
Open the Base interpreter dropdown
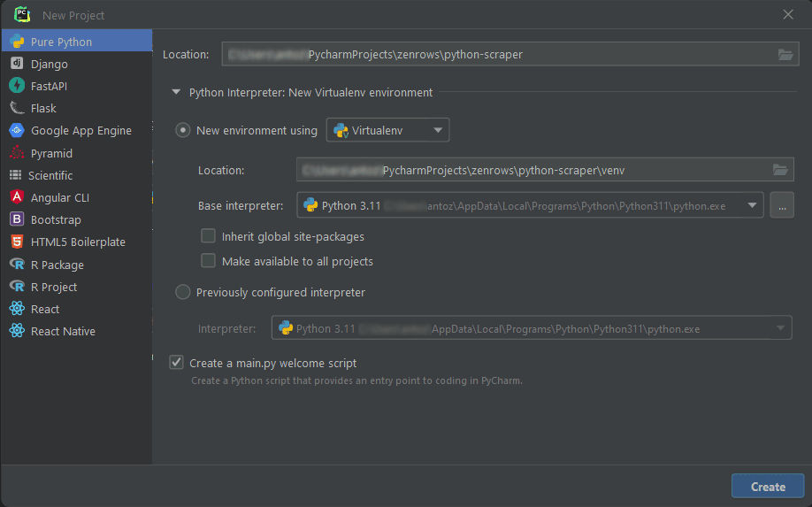pos(530,205)
